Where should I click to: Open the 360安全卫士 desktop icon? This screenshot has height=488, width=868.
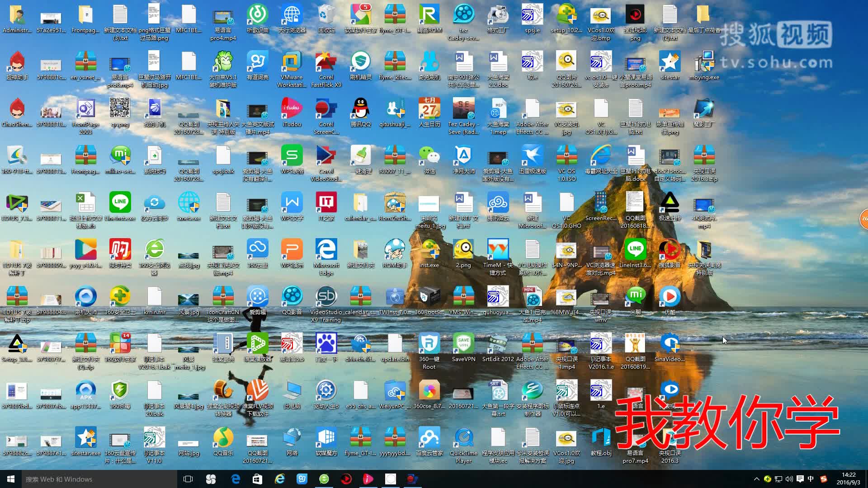120,300
